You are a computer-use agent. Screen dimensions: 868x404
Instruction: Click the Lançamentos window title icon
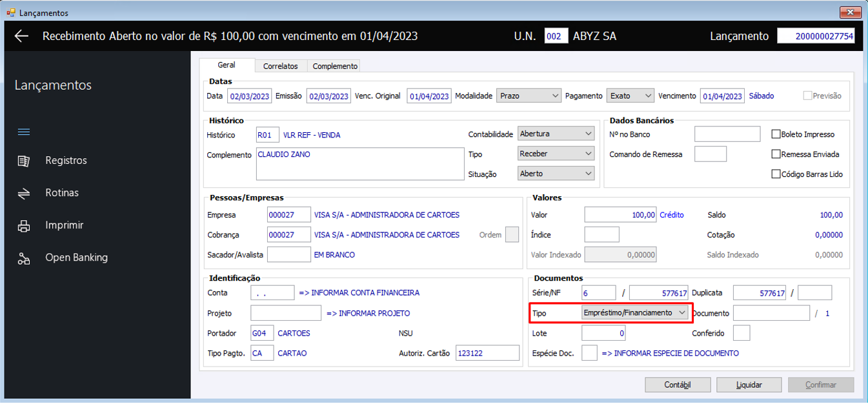tap(10, 12)
